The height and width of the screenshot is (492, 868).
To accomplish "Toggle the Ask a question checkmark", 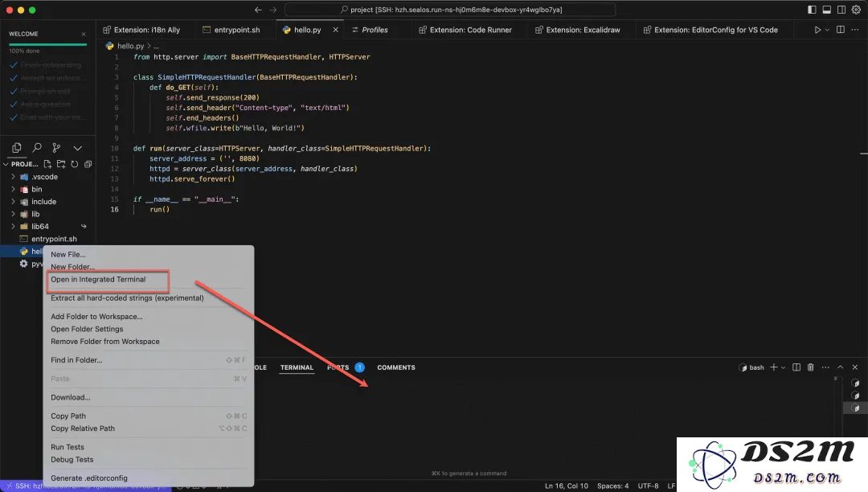I will (14, 105).
